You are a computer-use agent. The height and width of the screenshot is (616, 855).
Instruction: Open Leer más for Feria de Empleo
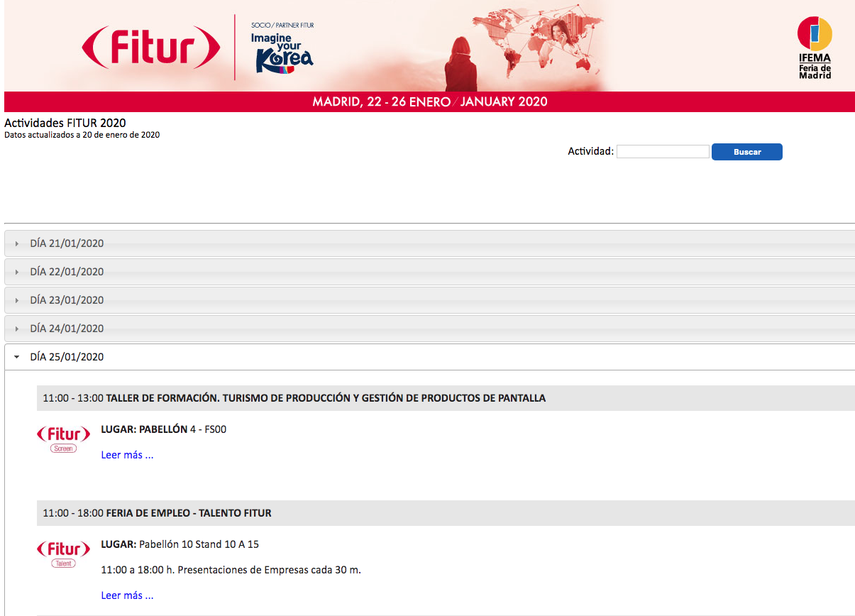tap(127, 595)
